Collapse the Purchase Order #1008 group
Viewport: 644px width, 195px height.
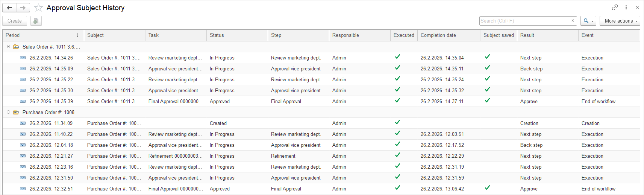click(8, 112)
